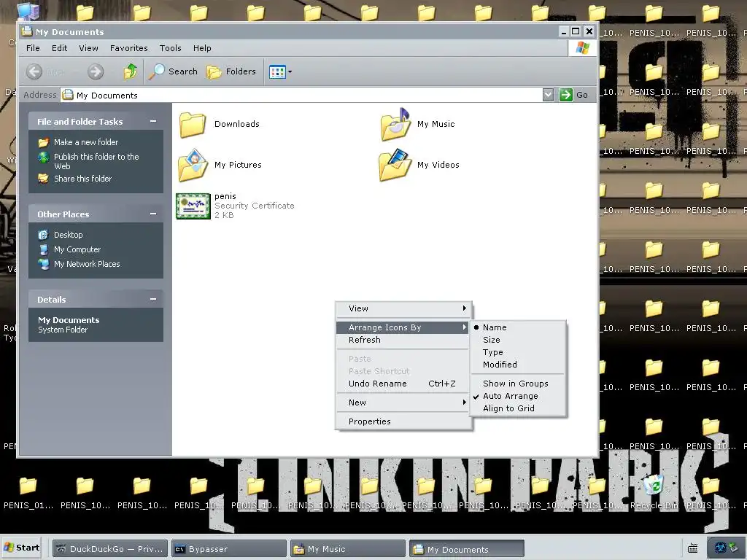Open My Computer from Other Places
This screenshot has height=560, width=747.
click(x=77, y=249)
